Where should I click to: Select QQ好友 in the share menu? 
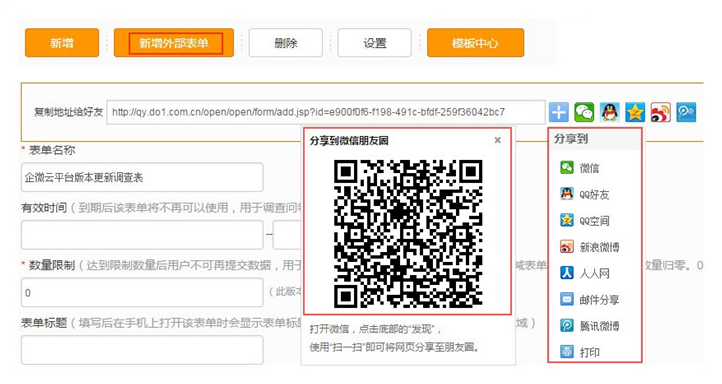click(584, 194)
